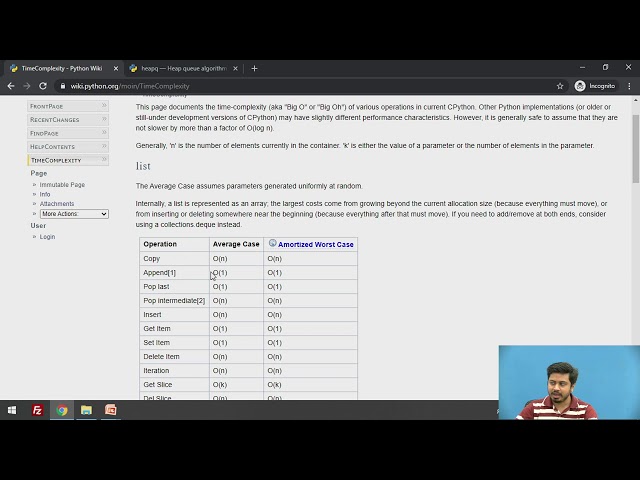Image resolution: width=640 pixels, height=480 pixels.
Task: Open the Info page link
Action: pos(45,194)
